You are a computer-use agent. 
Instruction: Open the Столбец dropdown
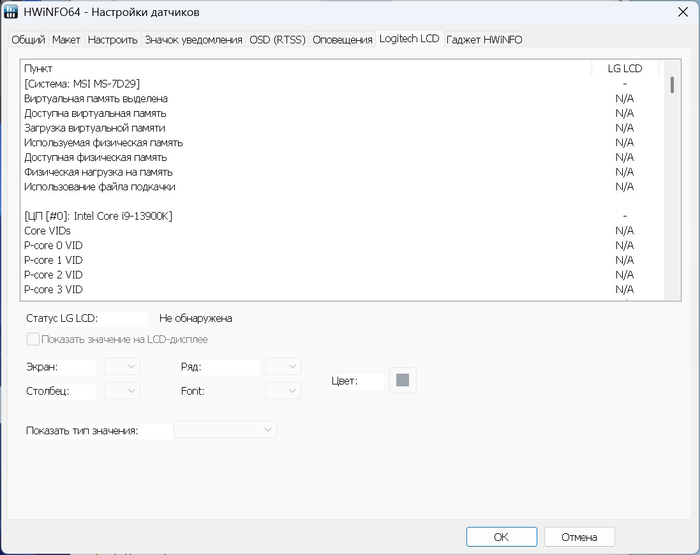tap(122, 391)
